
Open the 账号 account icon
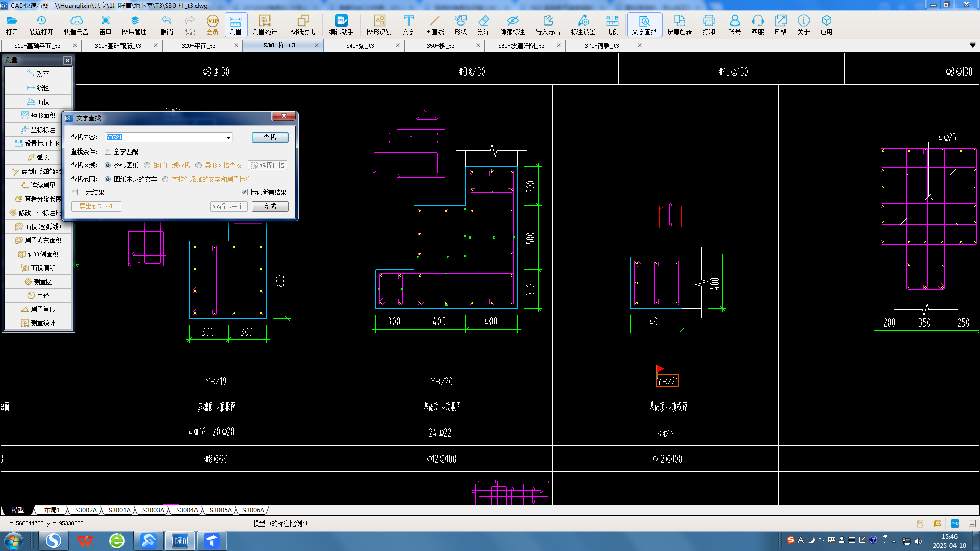[734, 24]
